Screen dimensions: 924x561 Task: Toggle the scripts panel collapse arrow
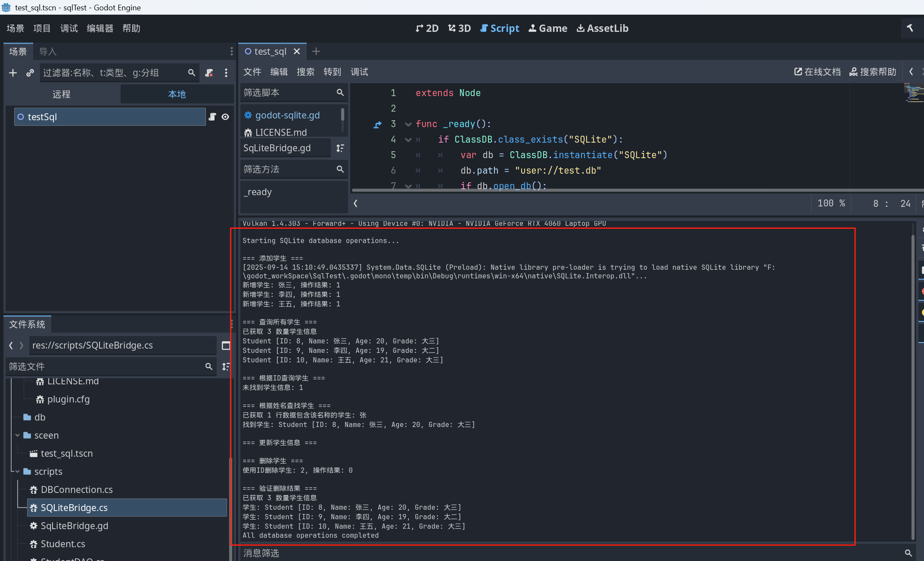tap(355, 203)
